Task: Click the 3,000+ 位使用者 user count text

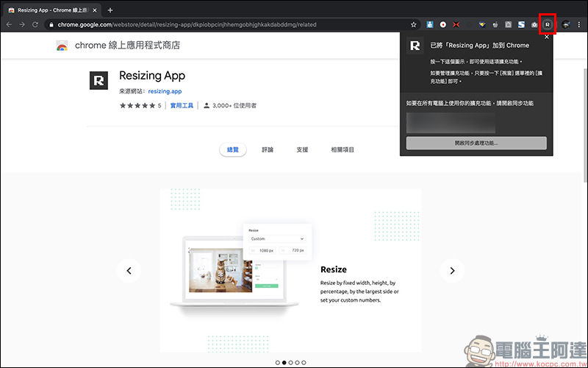Action: [234, 105]
